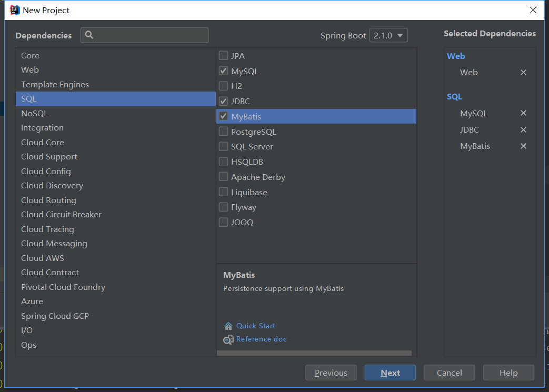Remove the Web dependency with its X icon
The image size is (549, 392).
(x=523, y=72)
